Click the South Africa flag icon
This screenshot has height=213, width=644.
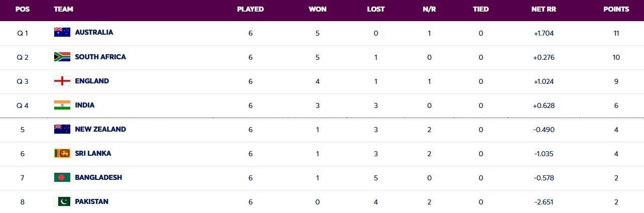tap(62, 57)
